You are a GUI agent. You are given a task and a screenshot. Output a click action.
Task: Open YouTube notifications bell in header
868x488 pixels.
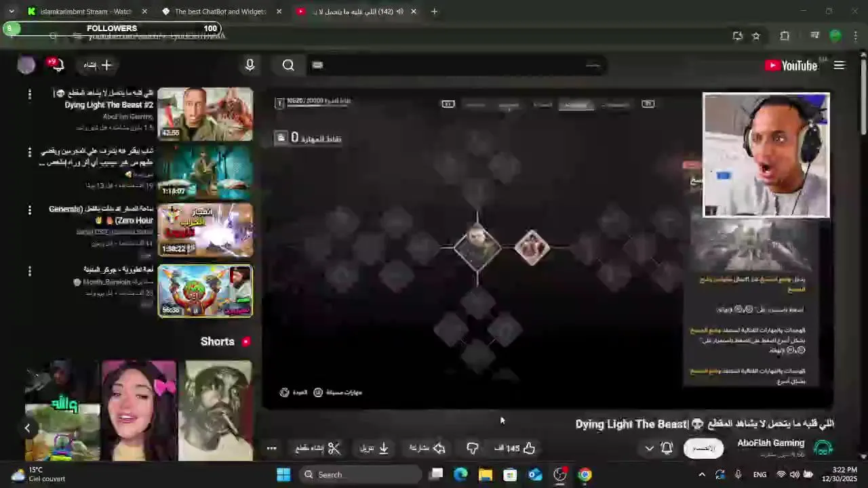(57, 65)
